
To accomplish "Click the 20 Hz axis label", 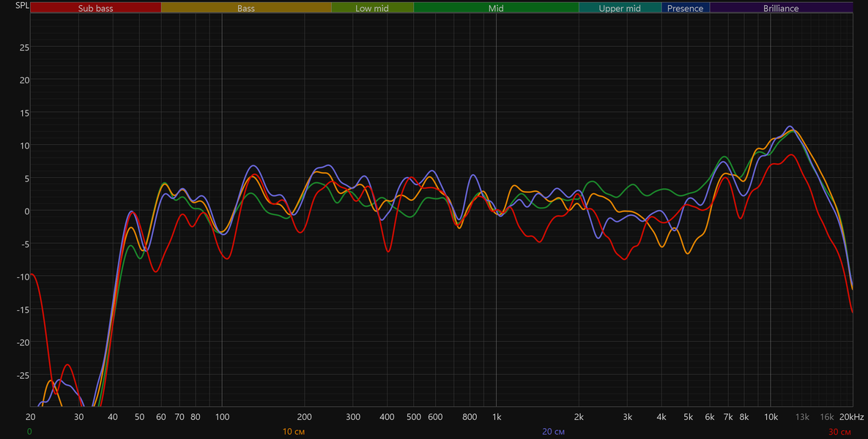I will pos(31,417).
